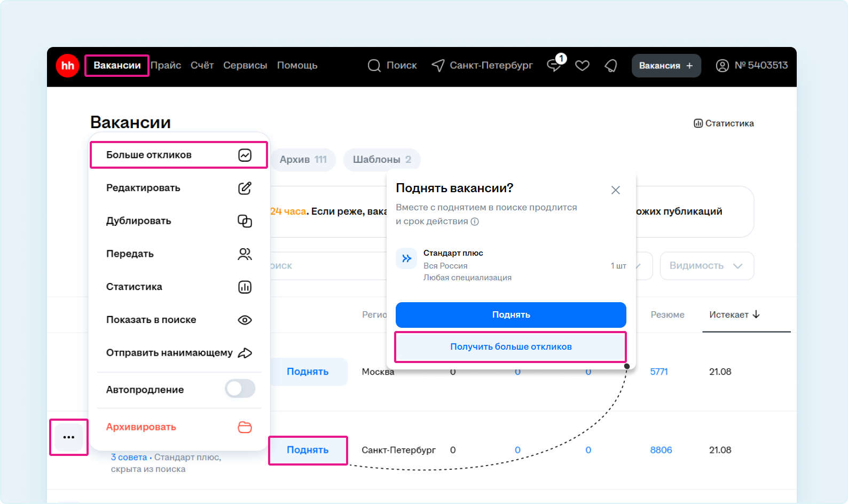Toggle Показать в поиске eye icon
Viewport: 848px width, 504px height.
click(245, 320)
